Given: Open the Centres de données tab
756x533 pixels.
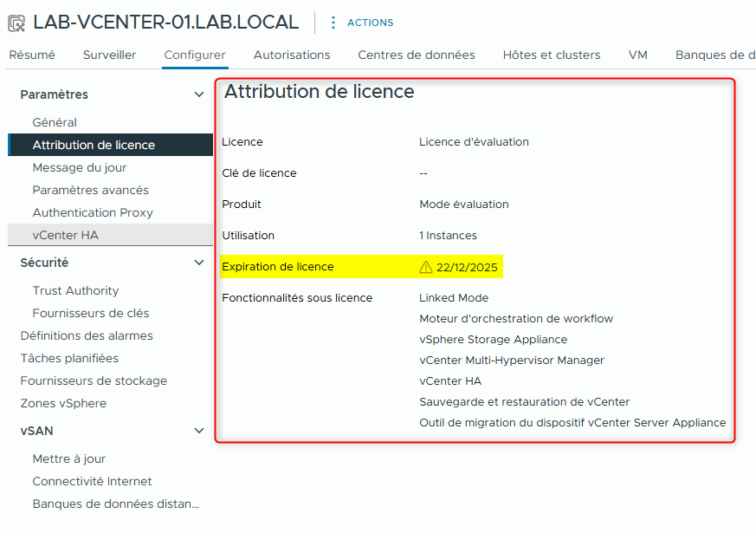Looking at the screenshot, I should [x=417, y=54].
